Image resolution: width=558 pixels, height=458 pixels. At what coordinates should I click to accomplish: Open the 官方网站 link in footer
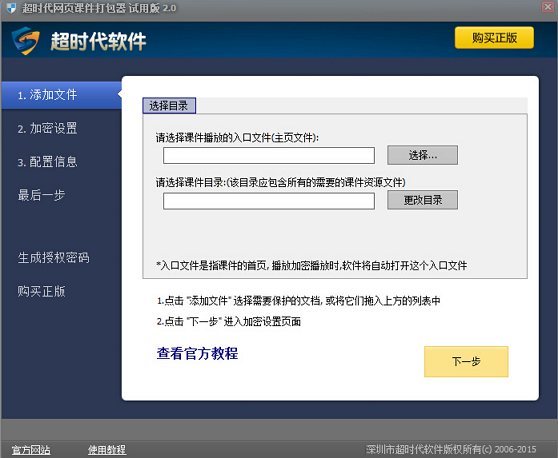[x=31, y=450]
